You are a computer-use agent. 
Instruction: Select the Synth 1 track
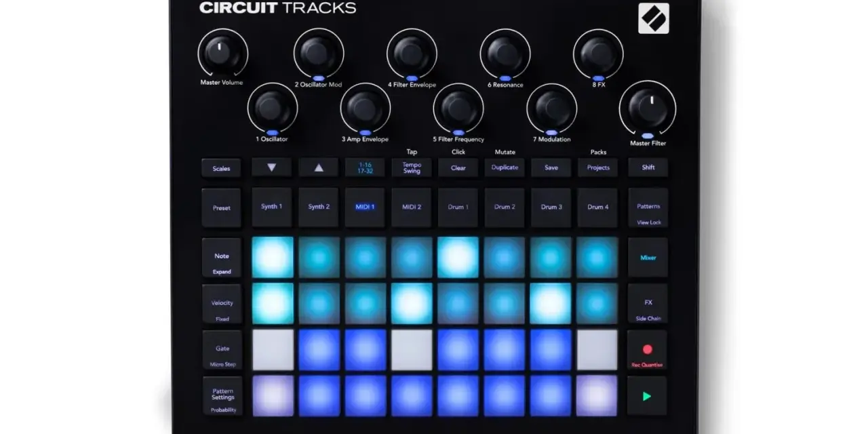tap(271, 207)
